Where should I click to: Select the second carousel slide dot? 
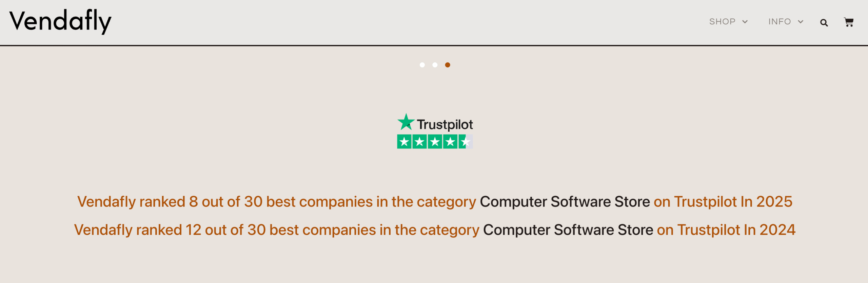click(435, 65)
